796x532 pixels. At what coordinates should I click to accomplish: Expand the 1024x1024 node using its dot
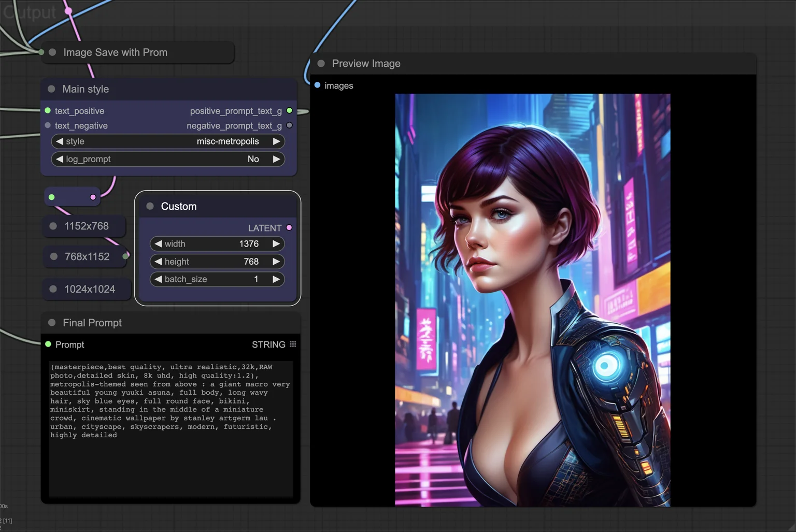[x=53, y=289]
